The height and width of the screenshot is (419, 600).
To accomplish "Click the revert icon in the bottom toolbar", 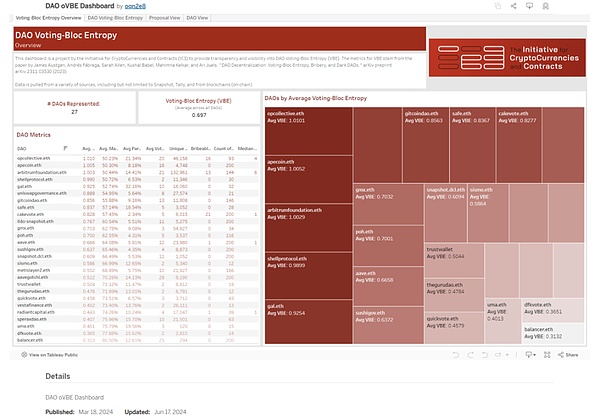I will [485, 355].
